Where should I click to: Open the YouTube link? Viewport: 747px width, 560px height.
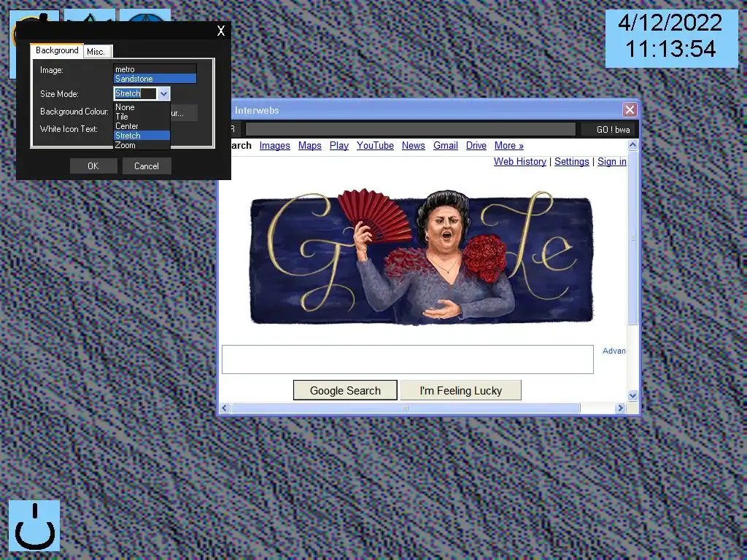pyautogui.click(x=376, y=146)
